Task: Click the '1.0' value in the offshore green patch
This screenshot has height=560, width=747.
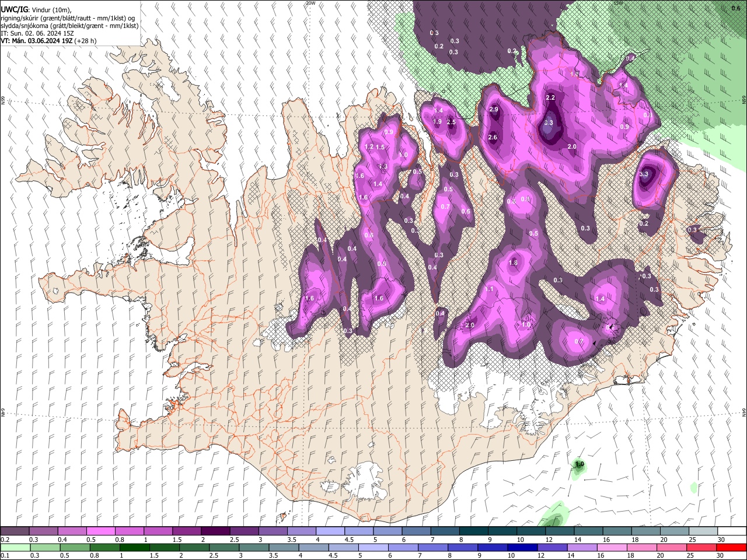Action: click(x=580, y=464)
